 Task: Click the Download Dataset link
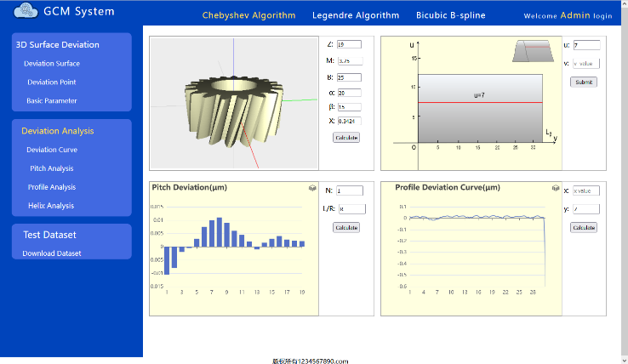tap(52, 253)
